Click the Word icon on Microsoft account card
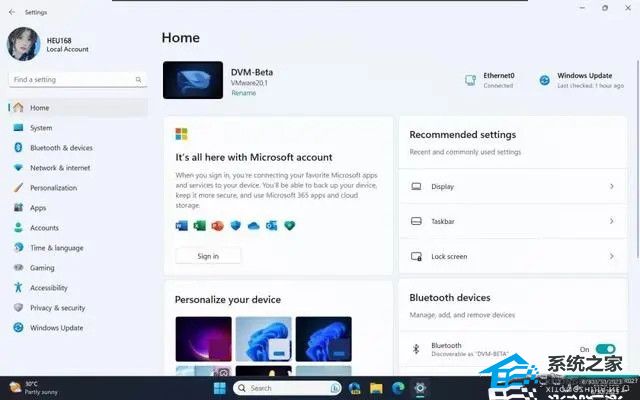 tap(182, 225)
